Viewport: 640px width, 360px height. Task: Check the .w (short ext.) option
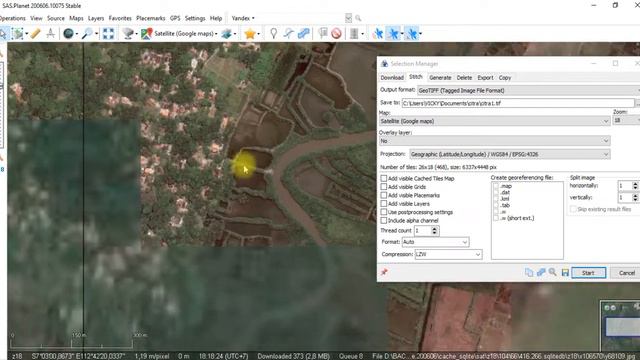pyautogui.click(x=496, y=218)
